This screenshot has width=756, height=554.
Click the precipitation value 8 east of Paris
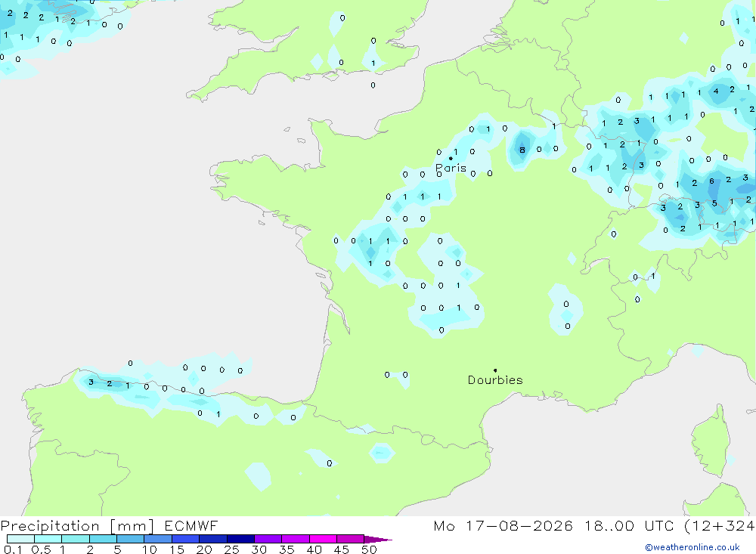pos(522,150)
